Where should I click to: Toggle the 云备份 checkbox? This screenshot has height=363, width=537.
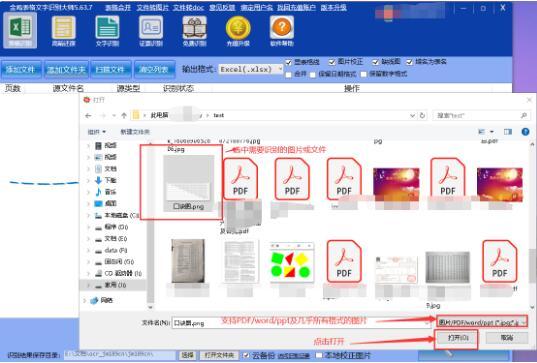(x=246, y=355)
